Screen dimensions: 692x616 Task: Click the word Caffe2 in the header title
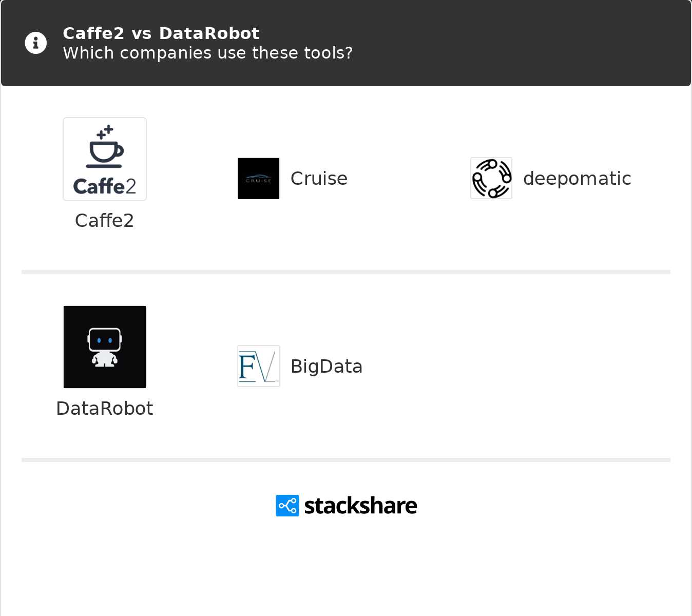tap(93, 33)
